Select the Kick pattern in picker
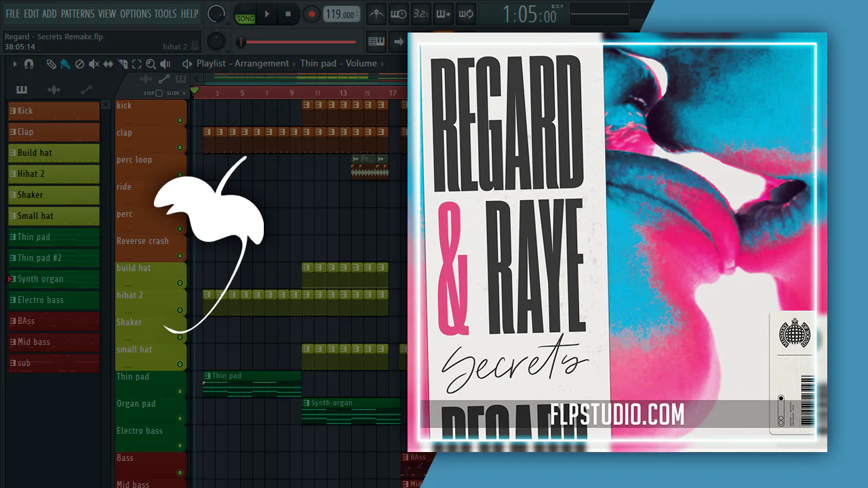Image resolution: width=868 pixels, height=488 pixels. point(54,111)
